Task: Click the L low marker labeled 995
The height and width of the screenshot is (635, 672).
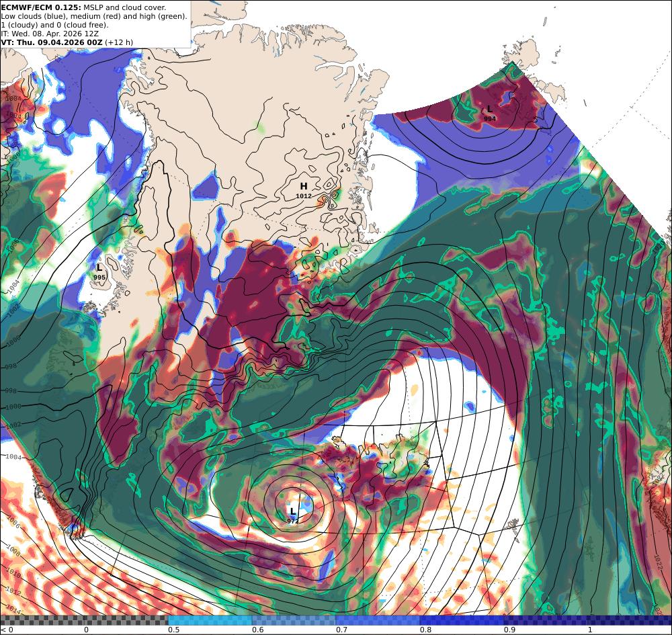Action: [99, 268]
